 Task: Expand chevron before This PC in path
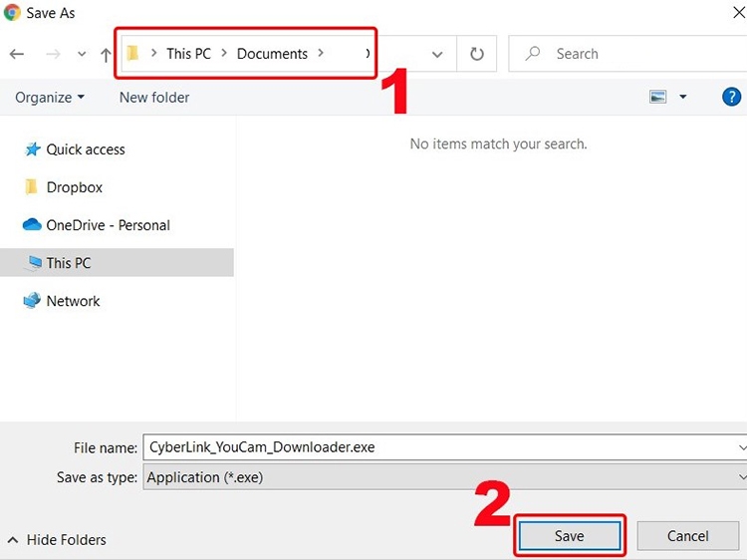pos(153,53)
